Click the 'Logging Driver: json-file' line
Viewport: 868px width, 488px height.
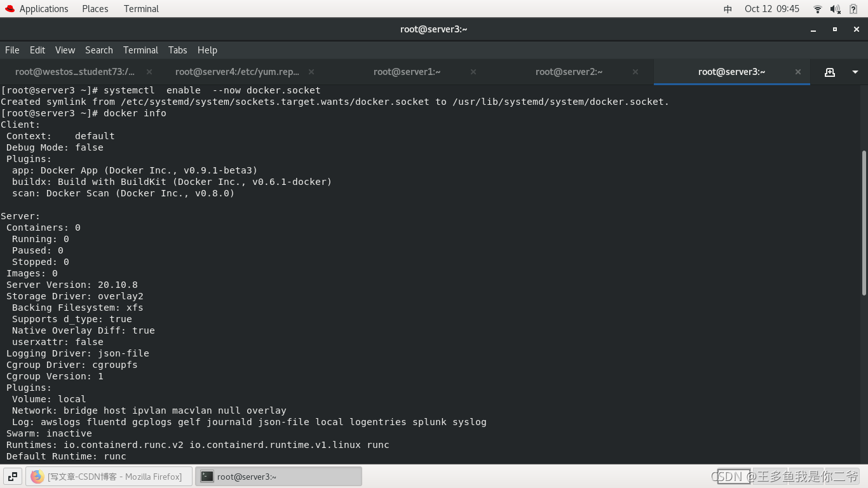click(78, 353)
